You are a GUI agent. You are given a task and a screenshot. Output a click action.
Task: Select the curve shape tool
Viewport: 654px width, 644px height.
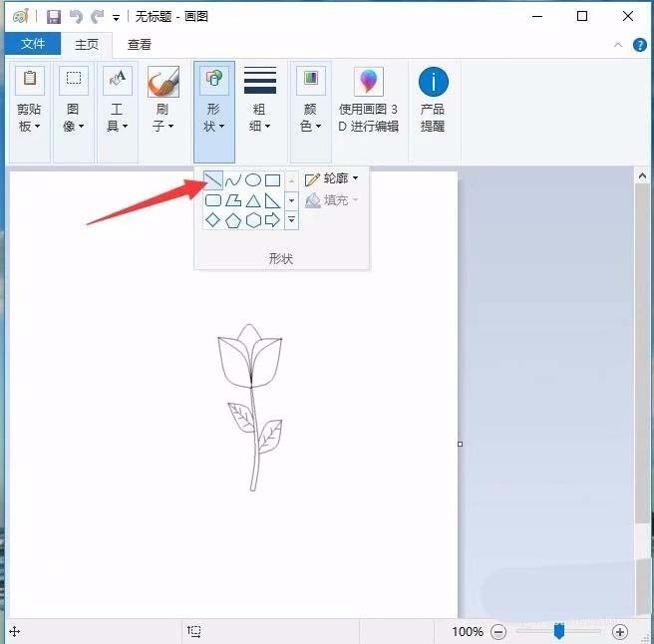click(x=233, y=180)
